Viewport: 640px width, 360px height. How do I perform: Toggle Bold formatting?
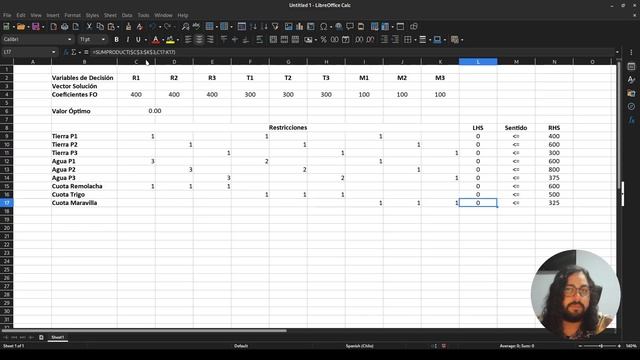point(116,40)
